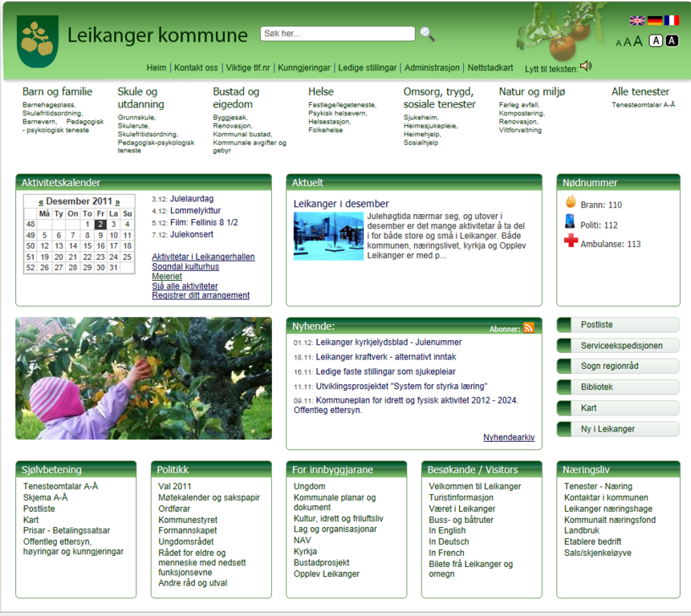
Task: Open Skjema A-Å under Sjølvbetening
Action: pos(46,497)
